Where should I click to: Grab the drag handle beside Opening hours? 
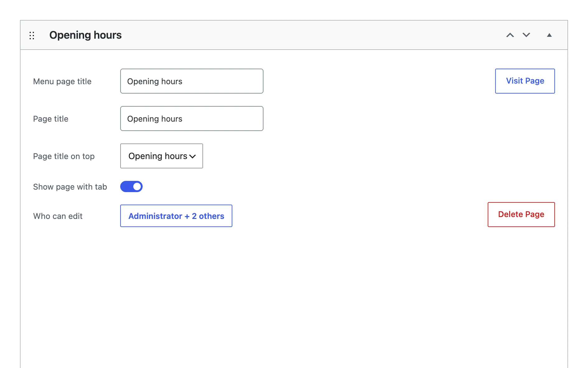pos(32,35)
